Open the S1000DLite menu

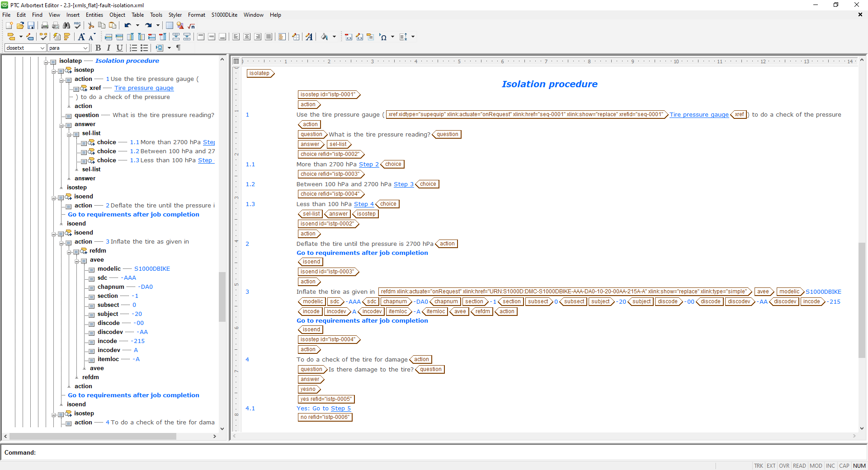[224, 15]
